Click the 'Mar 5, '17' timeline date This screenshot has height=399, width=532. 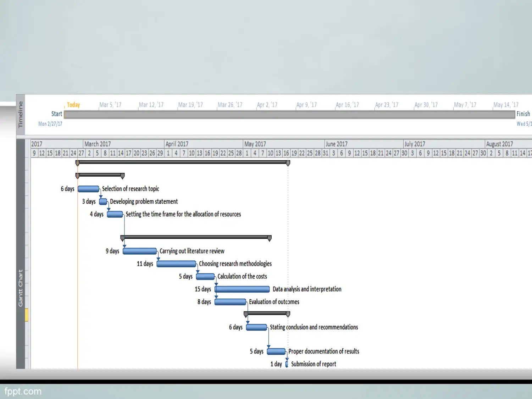point(110,105)
